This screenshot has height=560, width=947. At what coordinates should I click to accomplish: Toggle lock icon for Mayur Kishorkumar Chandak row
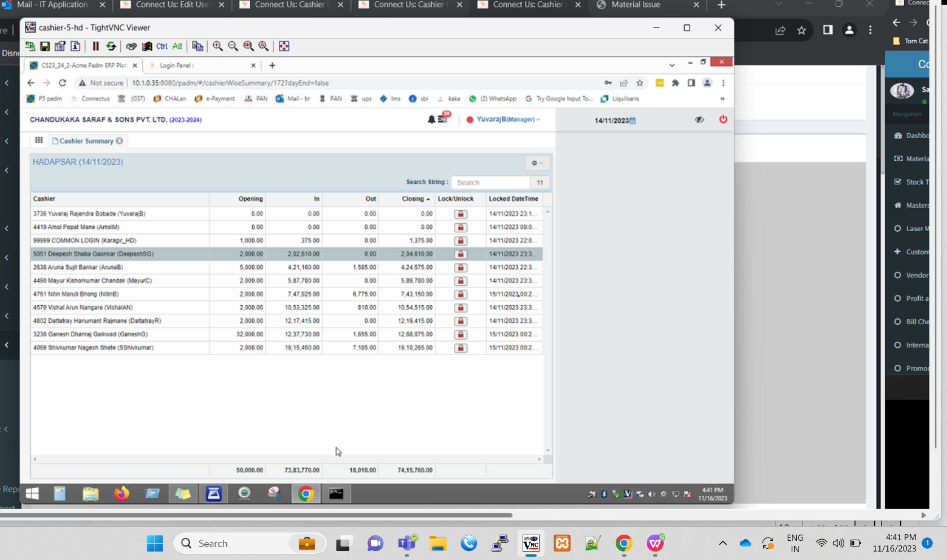pos(461,281)
